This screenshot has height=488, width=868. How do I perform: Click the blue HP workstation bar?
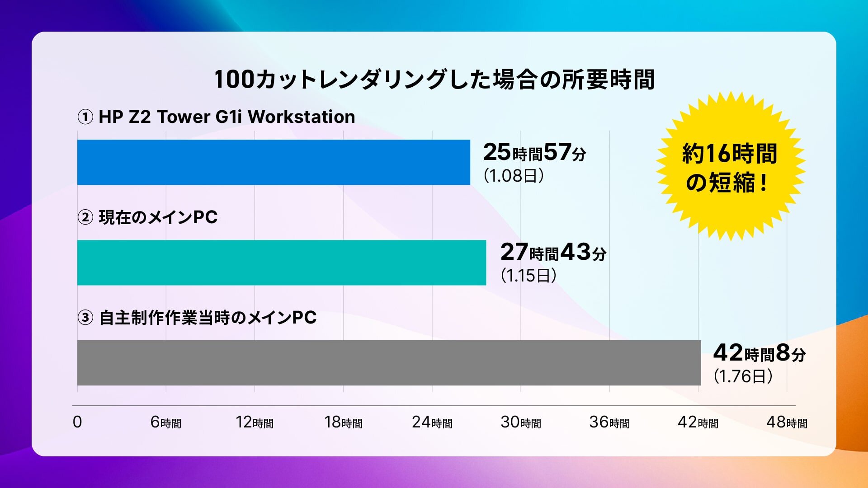tap(274, 162)
